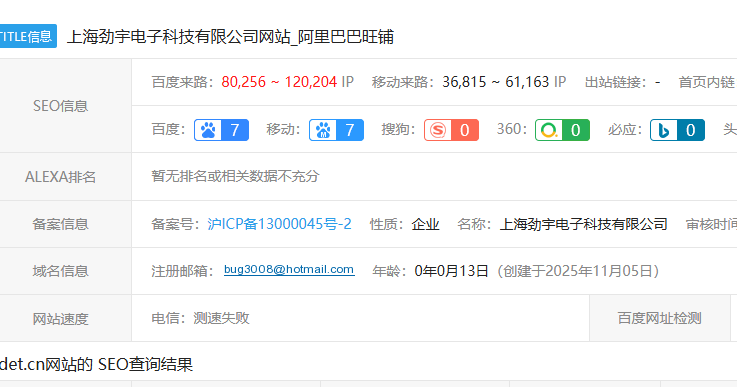Click the company name 上海劲宇电子科技有限公司 in record row
Screen dimensions: 737x387
pos(583,224)
